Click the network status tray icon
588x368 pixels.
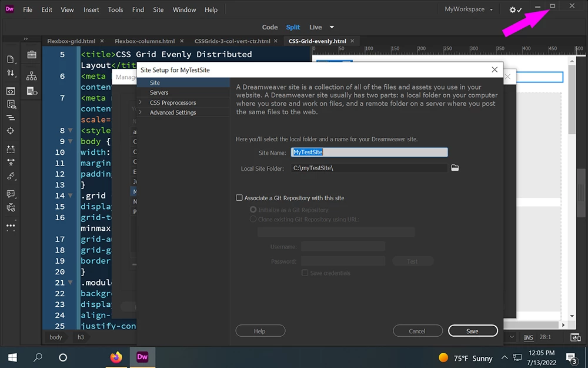tap(517, 357)
